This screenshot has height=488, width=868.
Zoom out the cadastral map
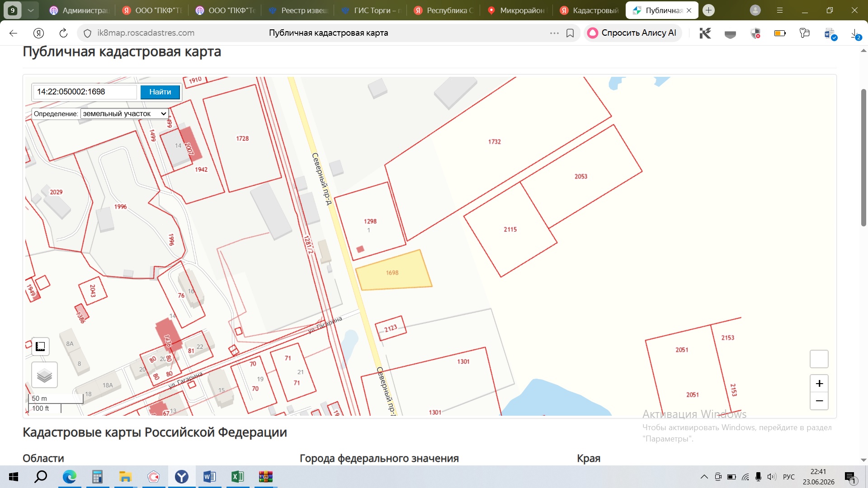819,401
